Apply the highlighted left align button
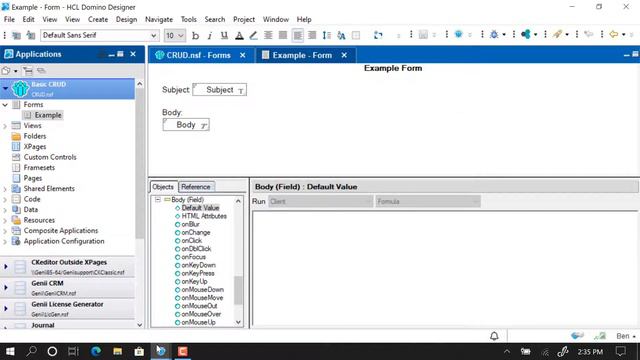Viewport: 640px width, 360px height. 298,36
